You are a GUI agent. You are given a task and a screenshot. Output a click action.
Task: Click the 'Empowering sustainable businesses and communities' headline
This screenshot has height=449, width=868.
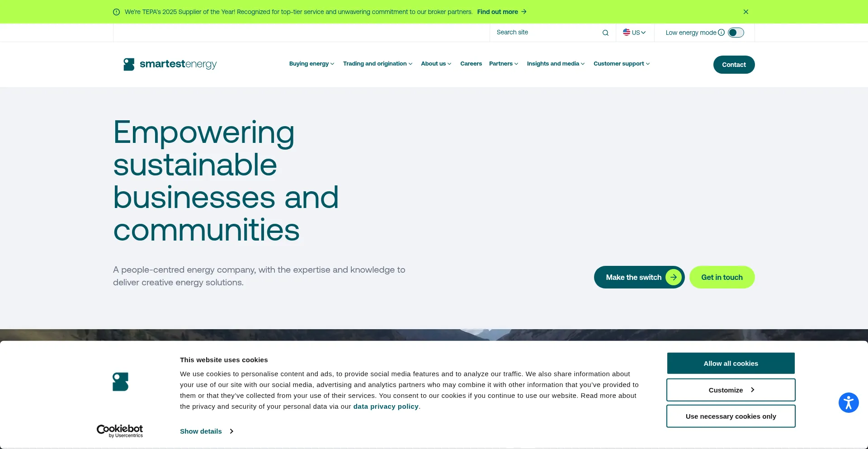[x=226, y=181]
